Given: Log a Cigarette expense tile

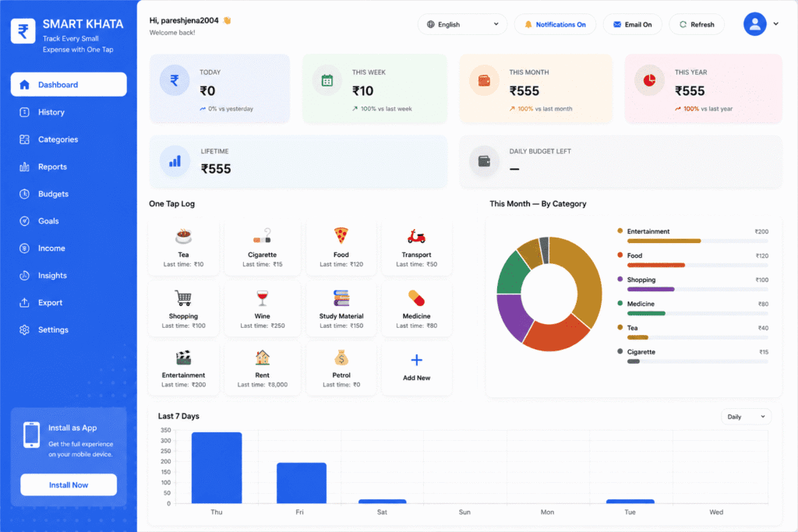Looking at the screenshot, I should (x=262, y=248).
